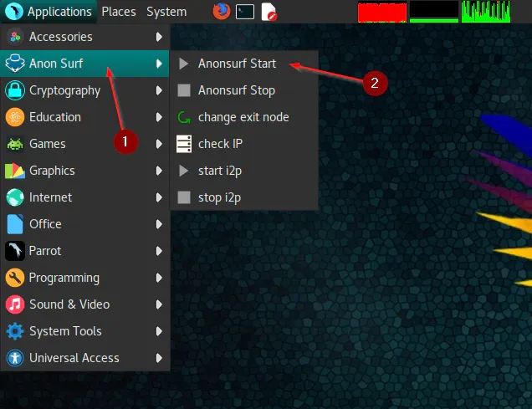The image size is (532, 409).
Task: Click the green system monitor graph
Action: click(x=486, y=12)
